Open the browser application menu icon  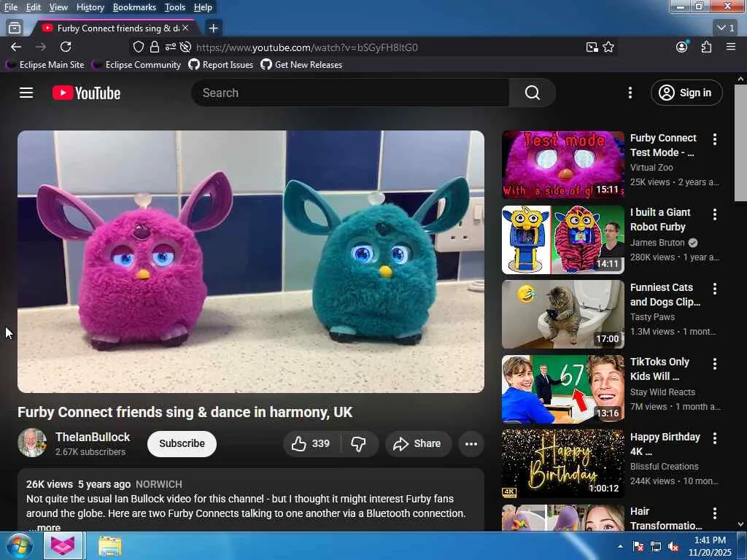[x=731, y=47]
